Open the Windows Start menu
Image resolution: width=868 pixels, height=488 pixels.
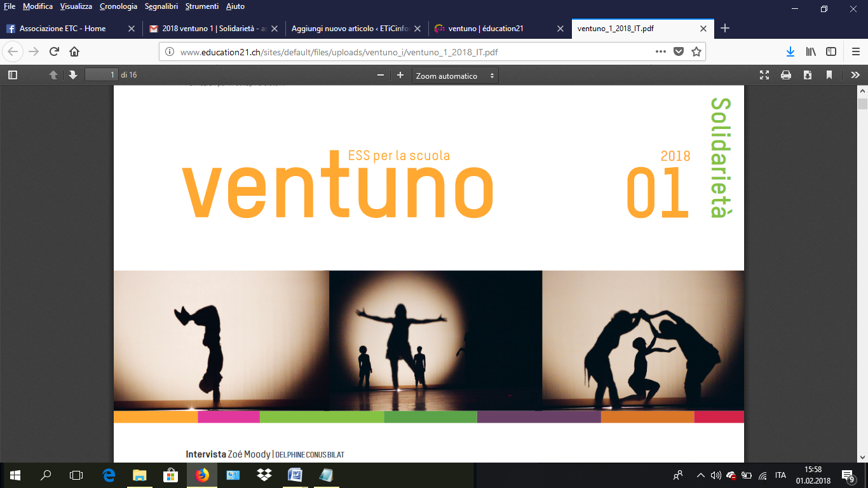click(x=15, y=475)
